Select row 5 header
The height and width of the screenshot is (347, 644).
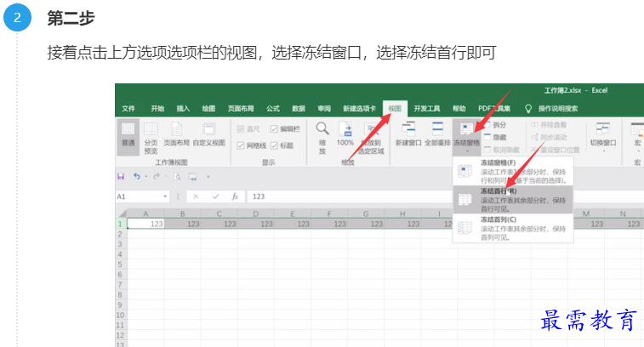[x=120, y=265]
